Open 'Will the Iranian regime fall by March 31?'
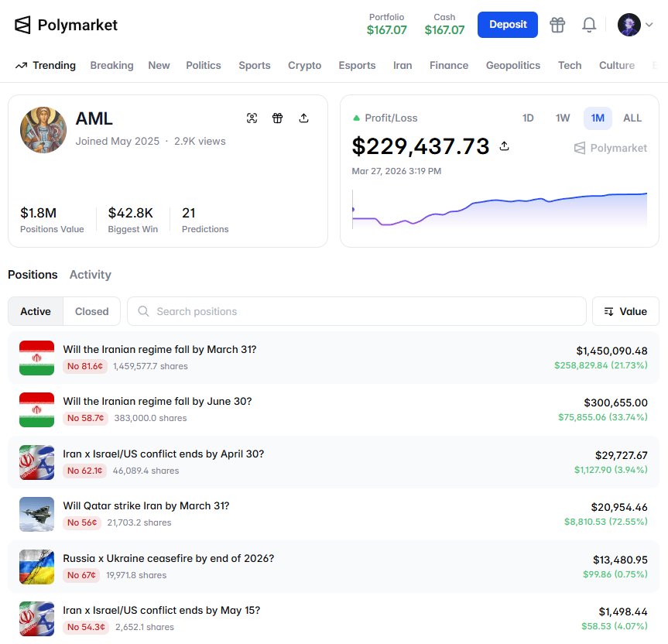 159,349
